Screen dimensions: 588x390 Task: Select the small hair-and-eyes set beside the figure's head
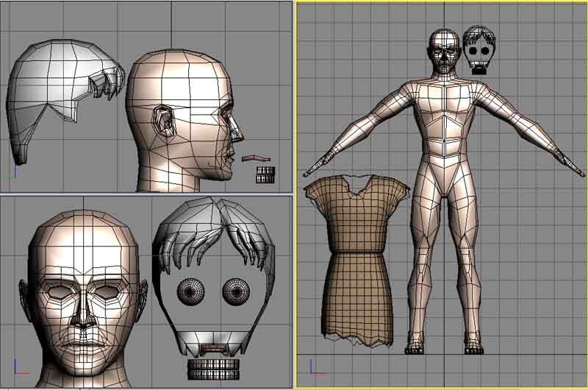coord(478,50)
